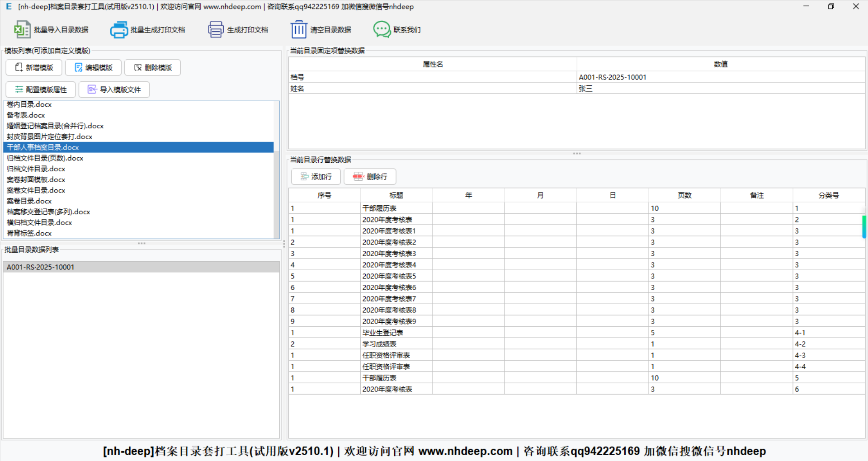Screen dimensions: 868x461
Task: Select batch record A001-RS-2025-10001
Action: coord(41,267)
